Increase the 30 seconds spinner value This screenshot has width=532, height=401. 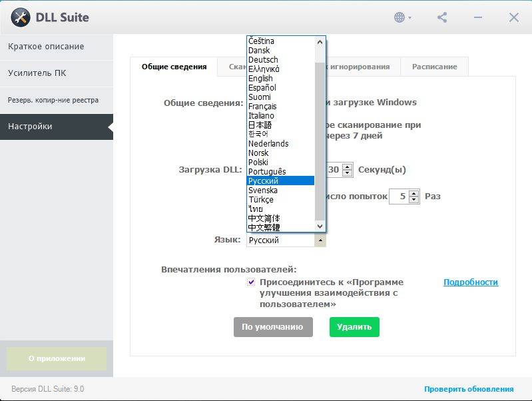pyautogui.click(x=347, y=167)
